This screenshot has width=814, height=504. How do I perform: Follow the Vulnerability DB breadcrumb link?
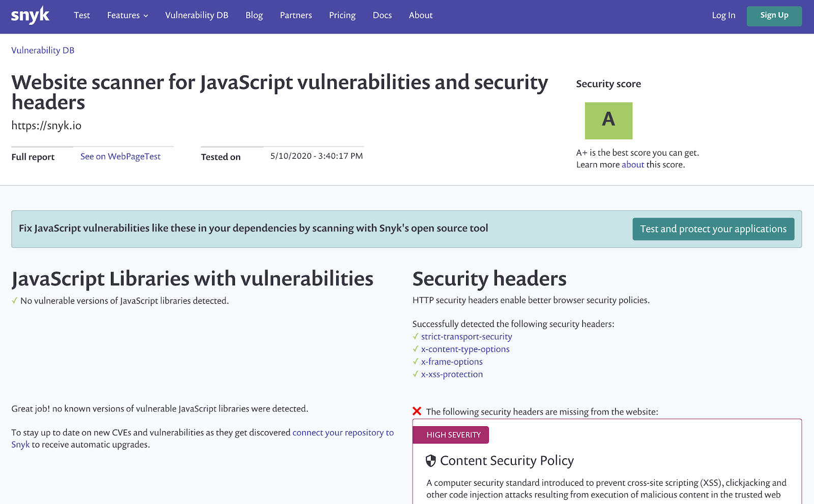[43, 50]
